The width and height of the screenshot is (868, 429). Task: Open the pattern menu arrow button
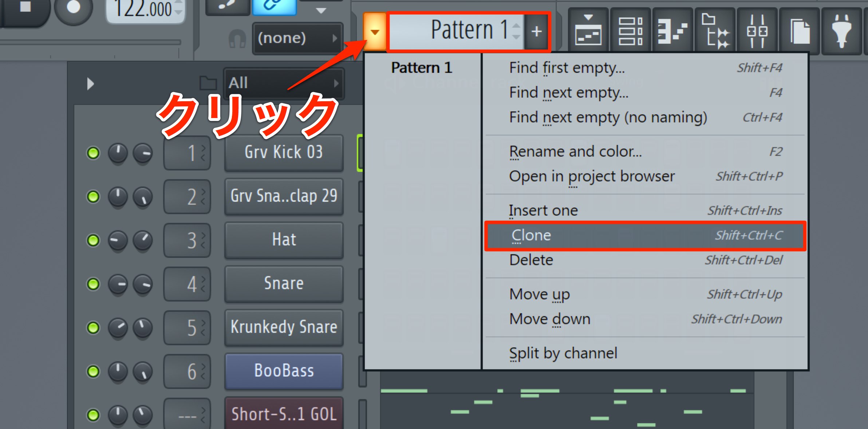coord(375,32)
